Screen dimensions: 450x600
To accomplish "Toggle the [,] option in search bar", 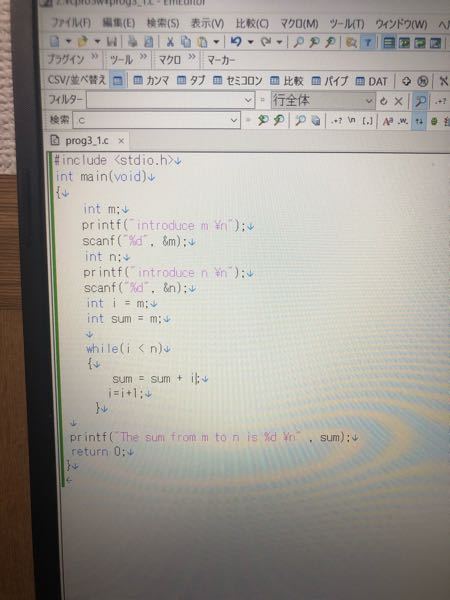I will [x=367, y=121].
